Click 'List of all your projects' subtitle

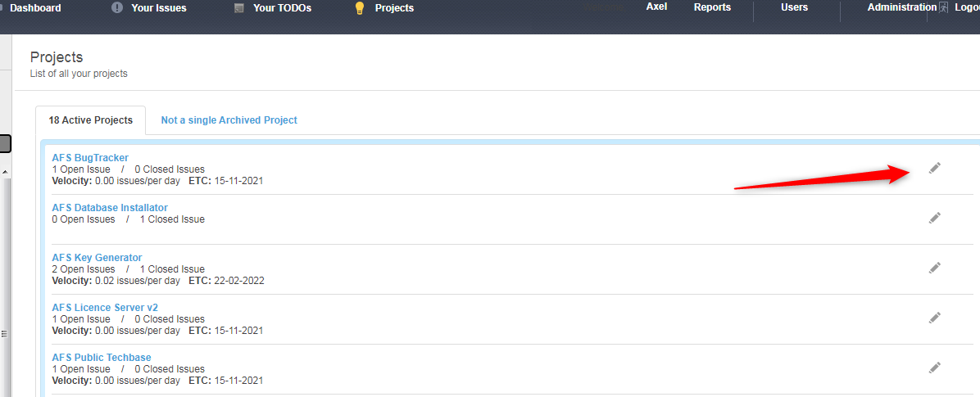pyautogui.click(x=79, y=74)
